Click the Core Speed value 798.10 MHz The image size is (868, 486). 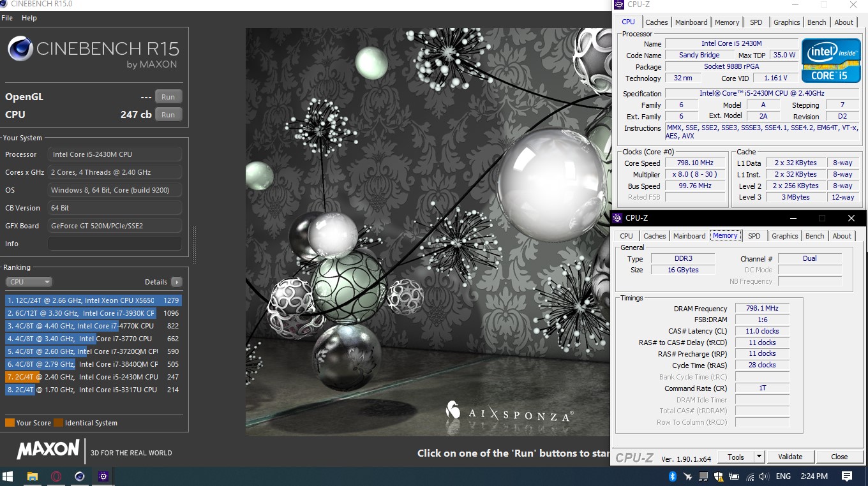696,163
